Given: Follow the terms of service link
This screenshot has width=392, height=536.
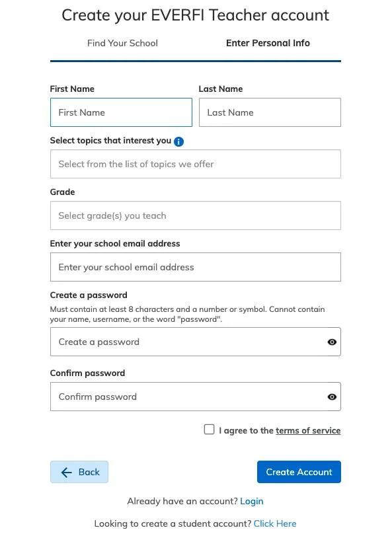Looking at the screenshot, I should 308,430.
